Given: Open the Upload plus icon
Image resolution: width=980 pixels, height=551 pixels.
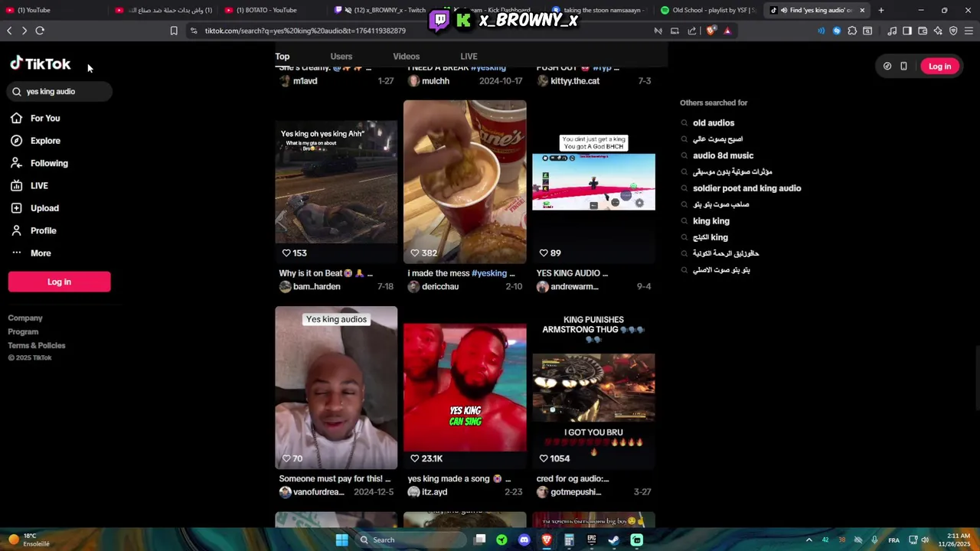Looking at the screenshot, I should tap(16, 208).
